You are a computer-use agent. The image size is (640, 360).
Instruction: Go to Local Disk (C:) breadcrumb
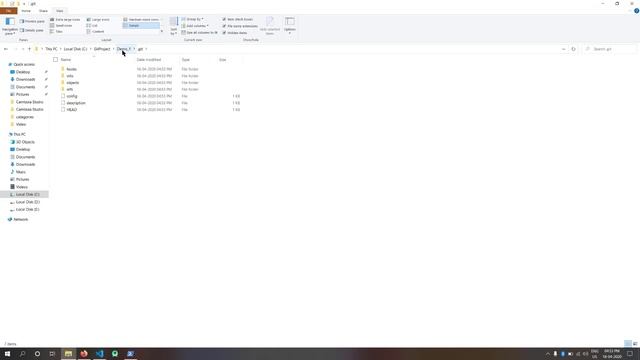[x=76, y=49]
